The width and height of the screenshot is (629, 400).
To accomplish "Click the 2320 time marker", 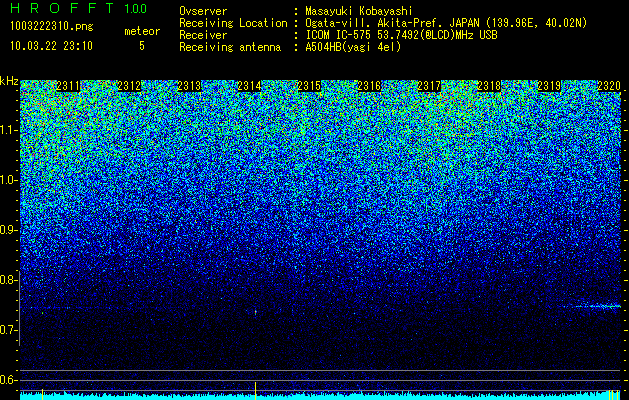I will click(609, 86).
